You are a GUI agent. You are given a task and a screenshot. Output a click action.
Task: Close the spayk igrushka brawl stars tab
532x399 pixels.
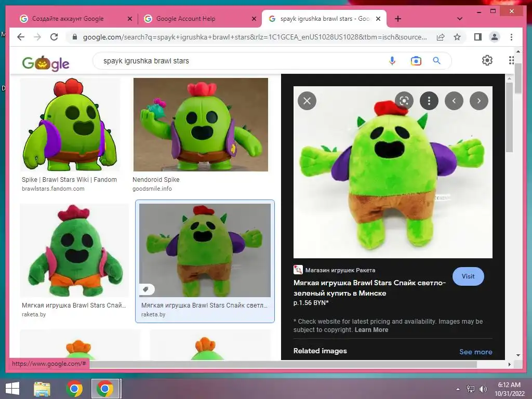[378, 19]
